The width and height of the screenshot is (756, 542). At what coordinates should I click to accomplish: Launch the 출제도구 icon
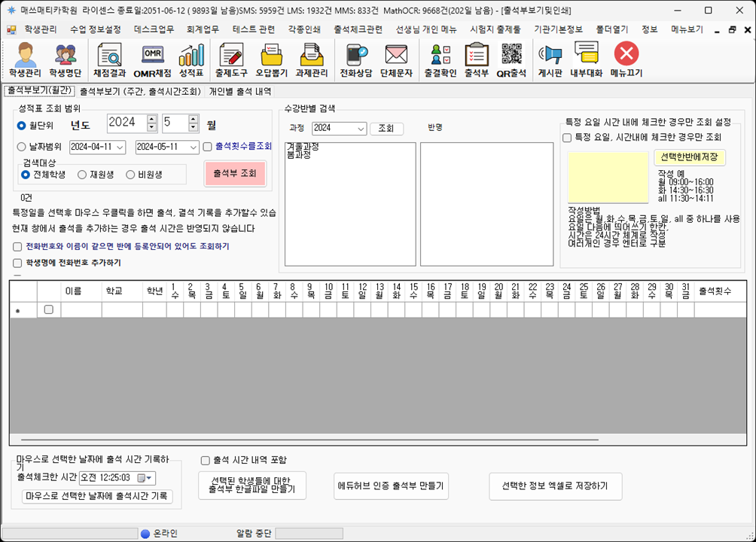coord(230,60)
